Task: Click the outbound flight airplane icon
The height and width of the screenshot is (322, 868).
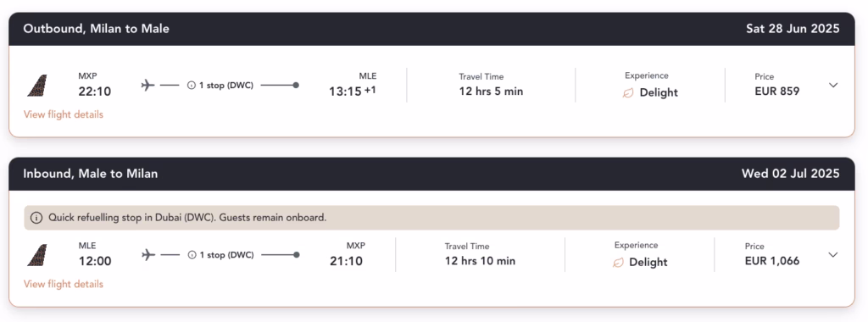Action: tap(147, 86)
